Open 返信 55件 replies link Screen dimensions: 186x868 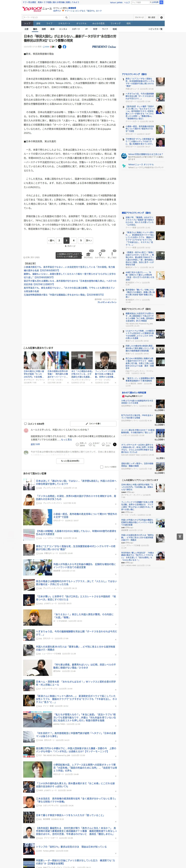coord(35,444)
